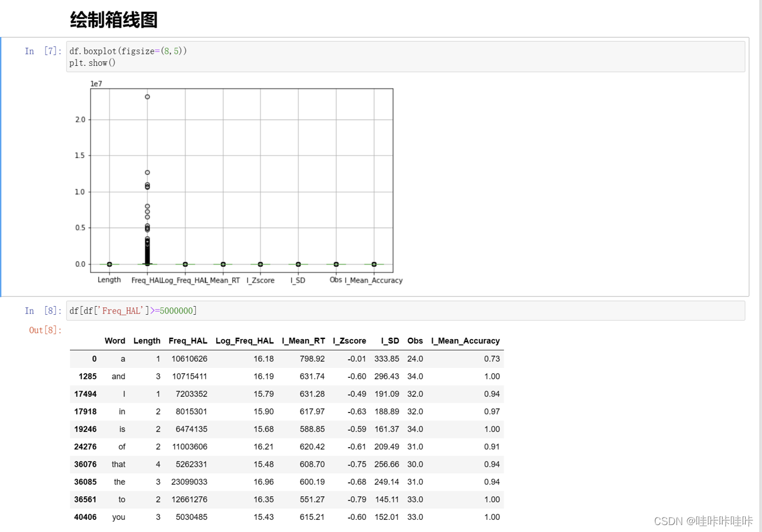Viewport: 762px width, 532px height.
Task: Select the Freq_HAL filter code cell
Action: click(x=406, y=311)
